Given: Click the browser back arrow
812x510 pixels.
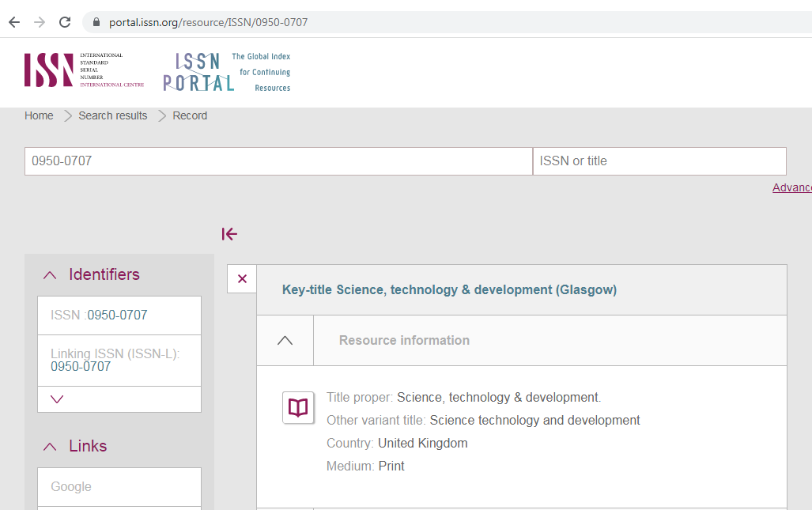Looking at the screenshot, I should tap(14, 22).
